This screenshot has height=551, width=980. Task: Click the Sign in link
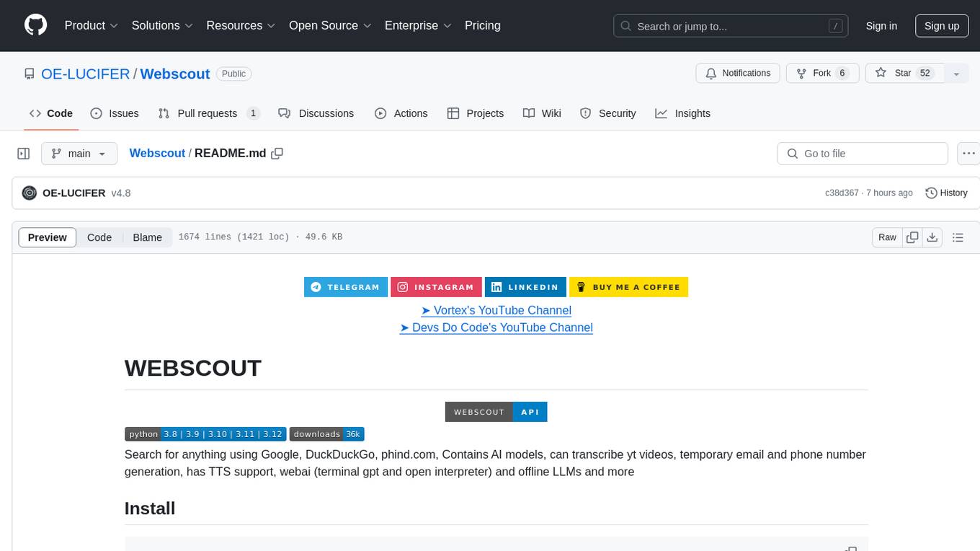tap(881, 26)
